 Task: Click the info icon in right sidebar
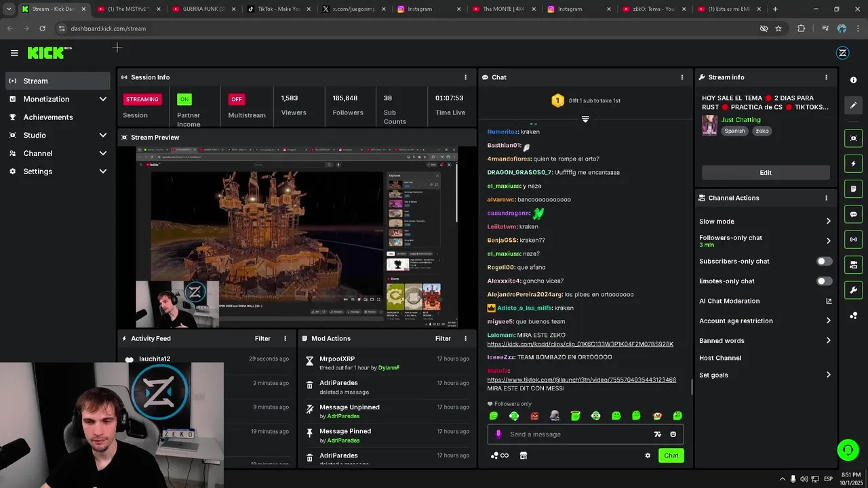853,80
